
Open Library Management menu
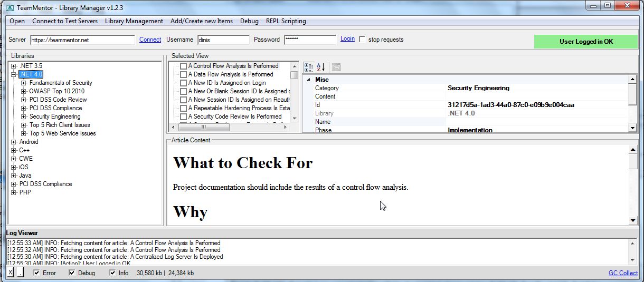pyautogui.click(x=134, y=21)
